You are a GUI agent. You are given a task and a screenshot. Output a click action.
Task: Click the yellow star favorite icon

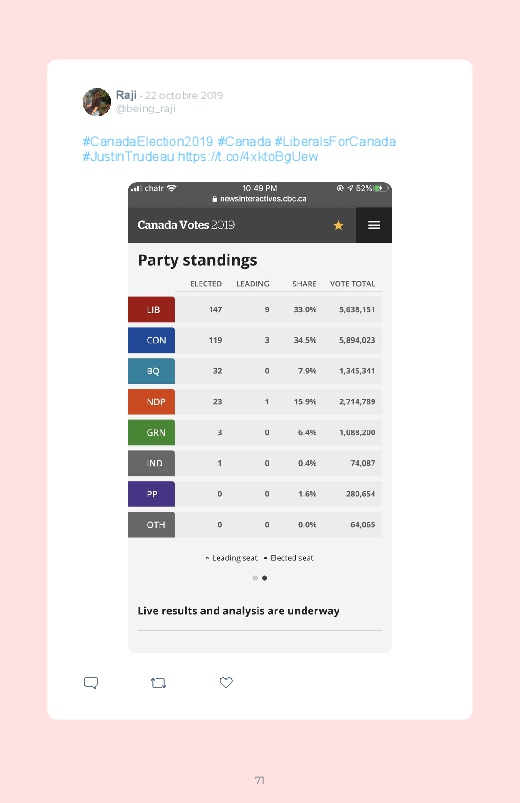(338, 225)
